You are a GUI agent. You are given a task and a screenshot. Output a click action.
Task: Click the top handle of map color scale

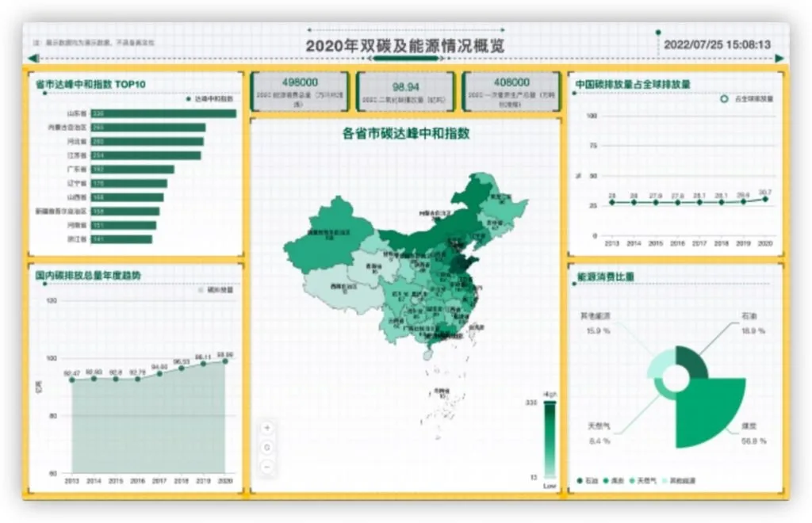(x=550, y=403)
